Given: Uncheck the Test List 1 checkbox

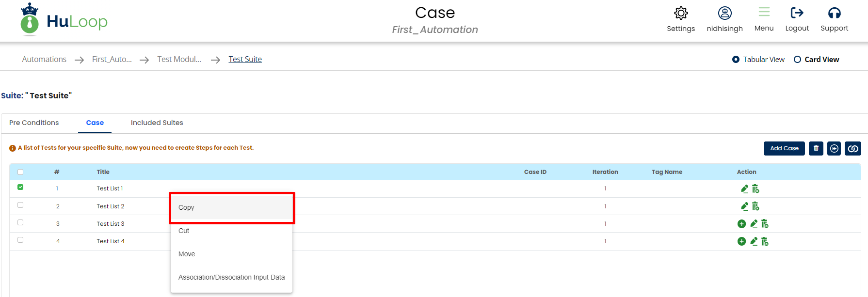Looking at the screenshot, I should 20,187.
